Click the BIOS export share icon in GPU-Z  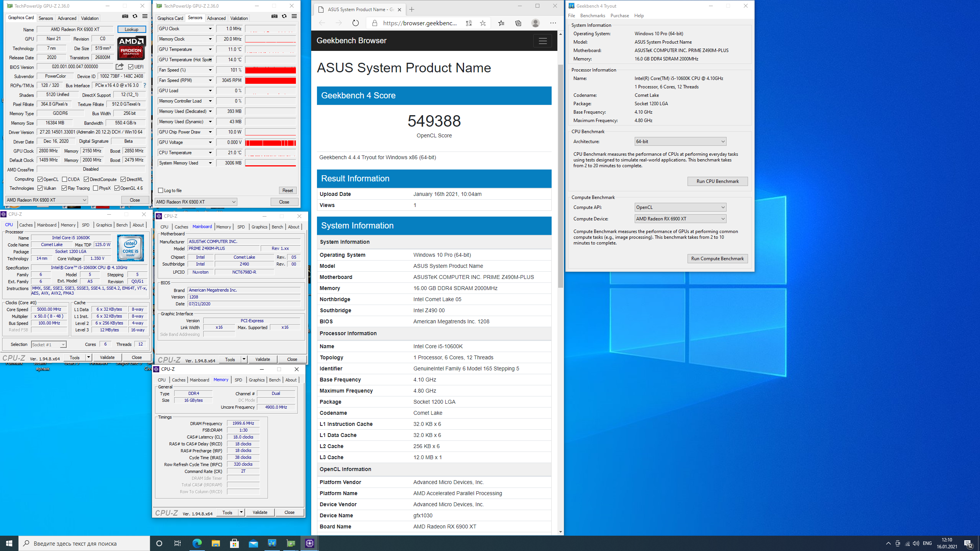pos(119,67)
